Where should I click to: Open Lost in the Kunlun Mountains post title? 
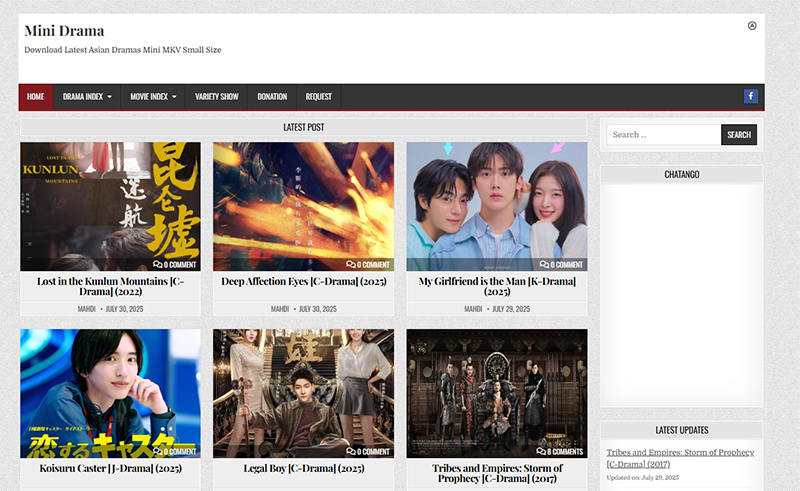pos(110,286)
